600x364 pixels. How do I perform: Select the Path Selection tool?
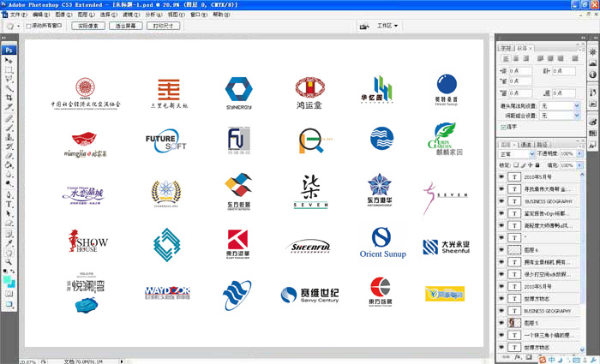9,213
